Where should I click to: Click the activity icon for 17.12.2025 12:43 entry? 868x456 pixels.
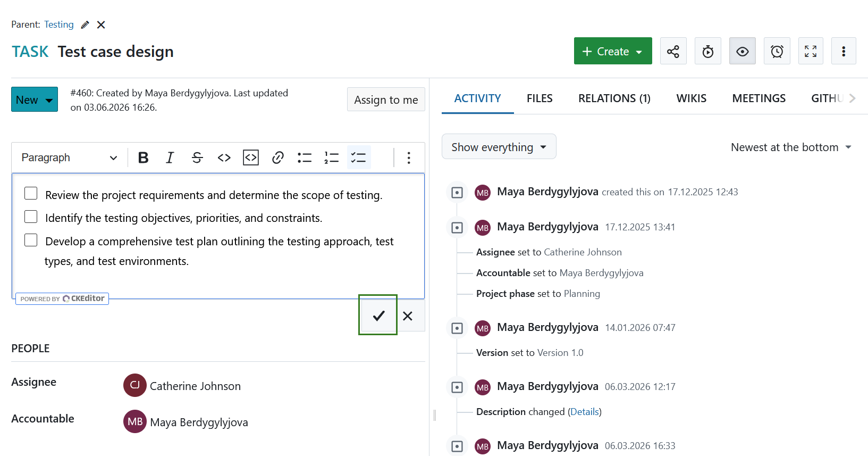(x=457, y=193)
